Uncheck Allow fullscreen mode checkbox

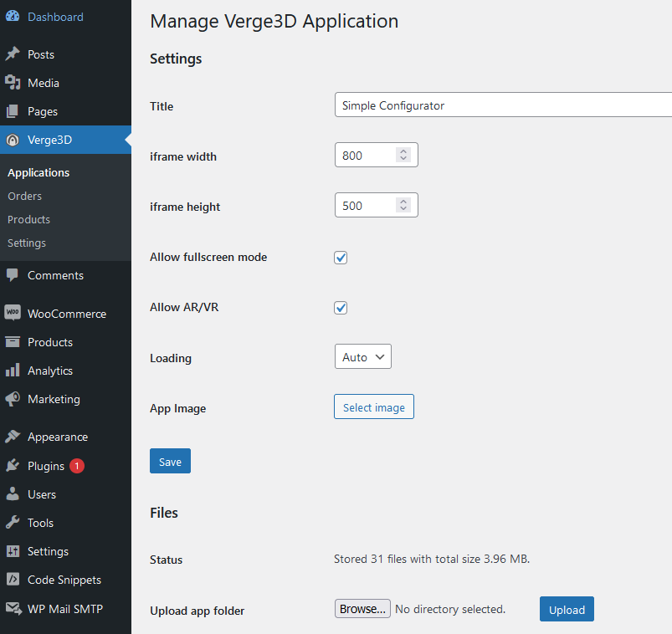pos(341,258)
